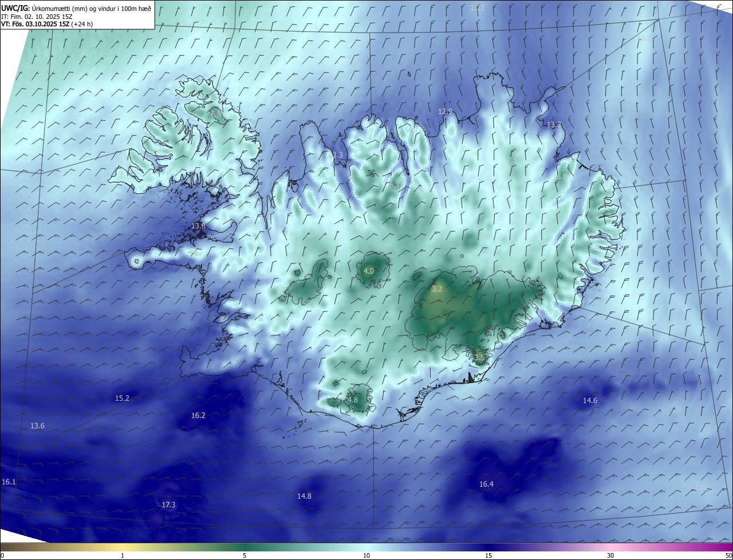
Task: Click the 4.8 value in the south
Action: tap(352, 400)
